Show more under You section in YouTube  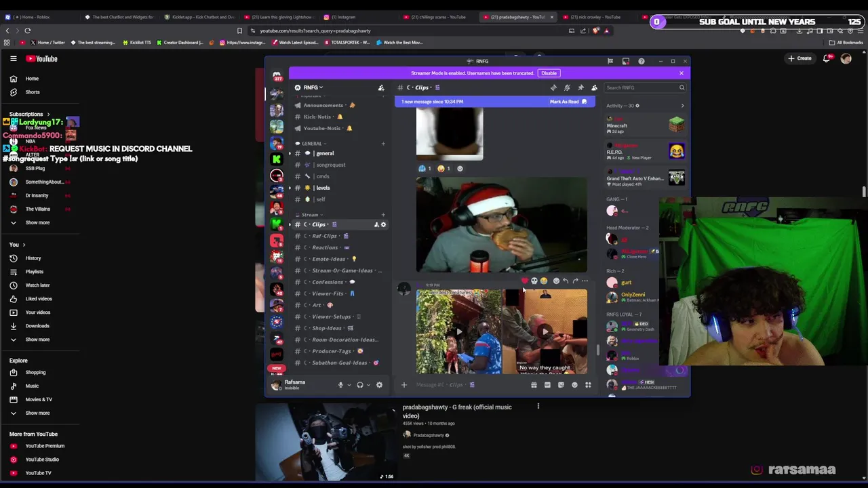click(37, 340)
